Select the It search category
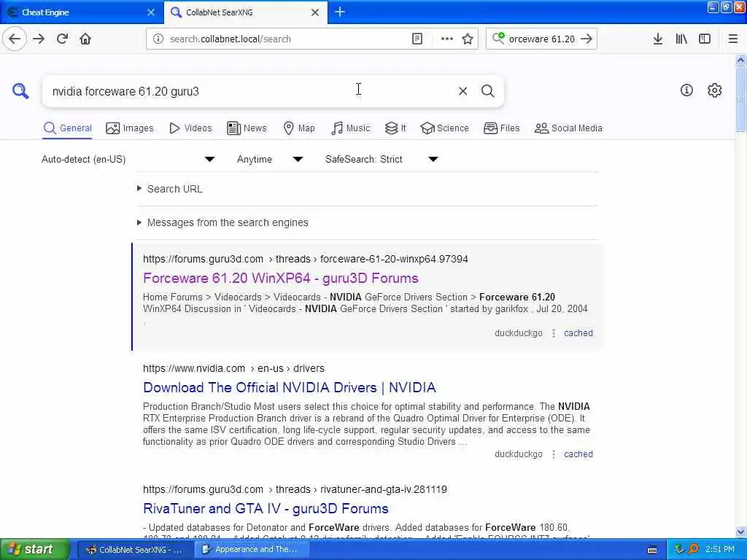This screenshot has height=560, width=747. tap(395, 128)
